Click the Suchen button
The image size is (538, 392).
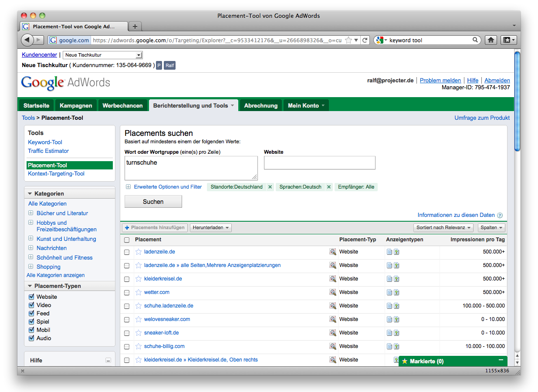click(x=153, y=202)
